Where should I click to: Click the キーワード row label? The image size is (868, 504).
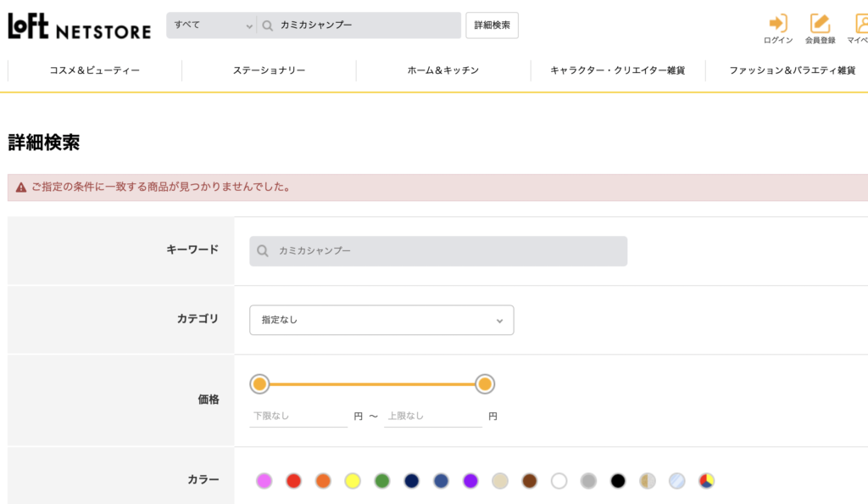coord(192,249)
